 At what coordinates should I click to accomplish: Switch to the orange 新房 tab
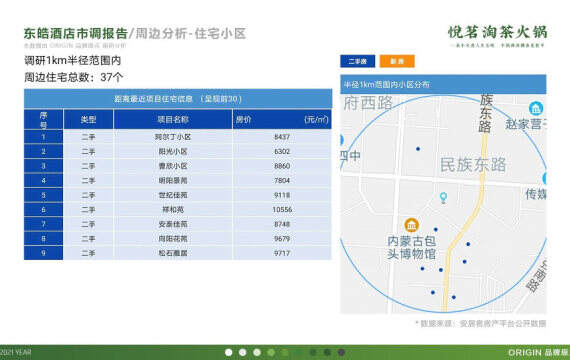coord(397,61)
